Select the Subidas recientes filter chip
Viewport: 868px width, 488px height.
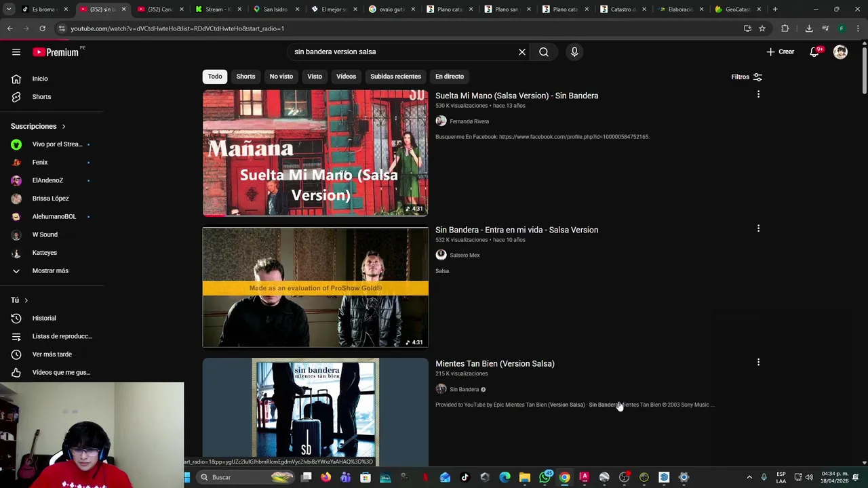pyautogui.click(x=395, y=77)
